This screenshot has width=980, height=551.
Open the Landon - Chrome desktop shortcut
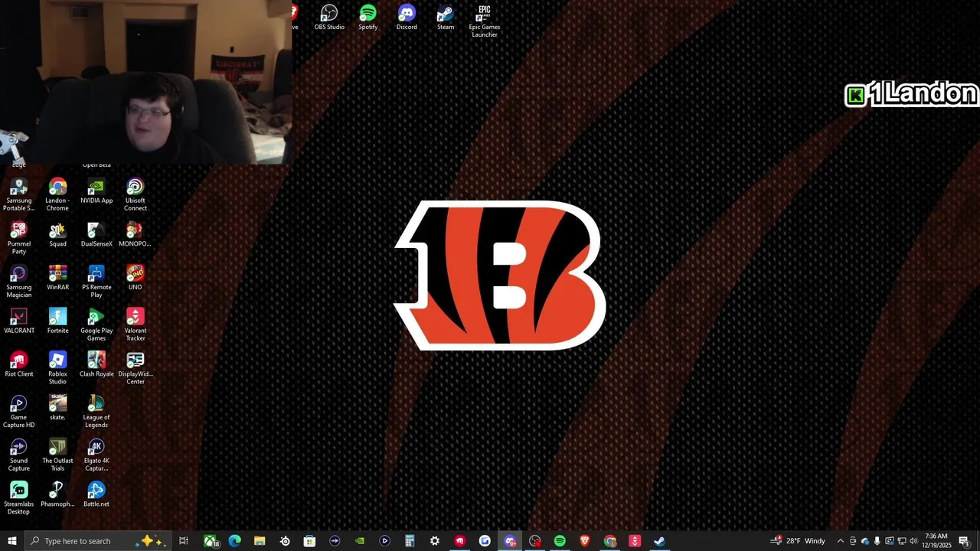coord(57,195)
